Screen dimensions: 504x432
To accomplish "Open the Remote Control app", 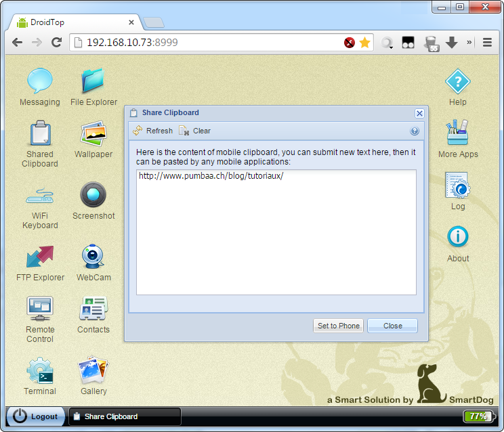I will point(39,309).
